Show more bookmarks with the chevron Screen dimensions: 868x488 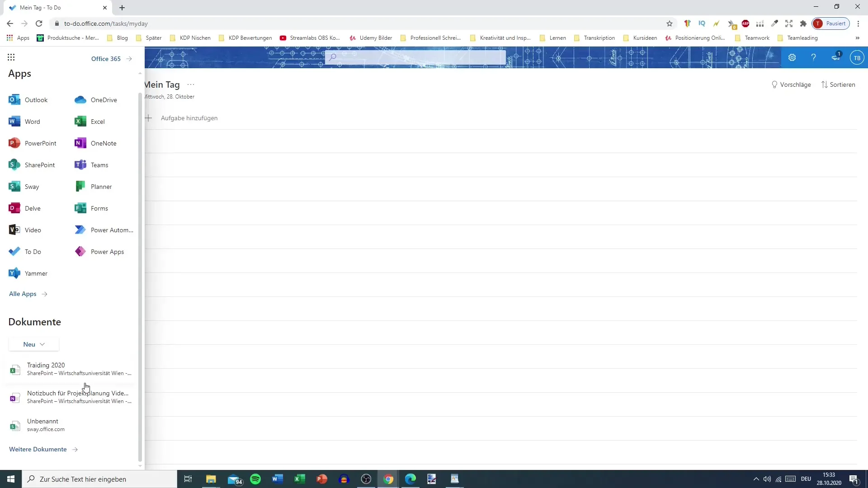pyautogui.click(x=858, y=38)
